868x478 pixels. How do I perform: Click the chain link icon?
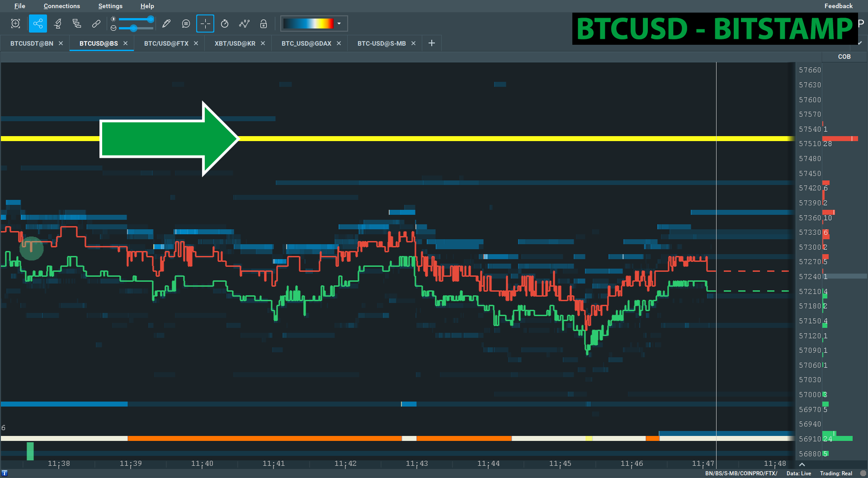96,24
